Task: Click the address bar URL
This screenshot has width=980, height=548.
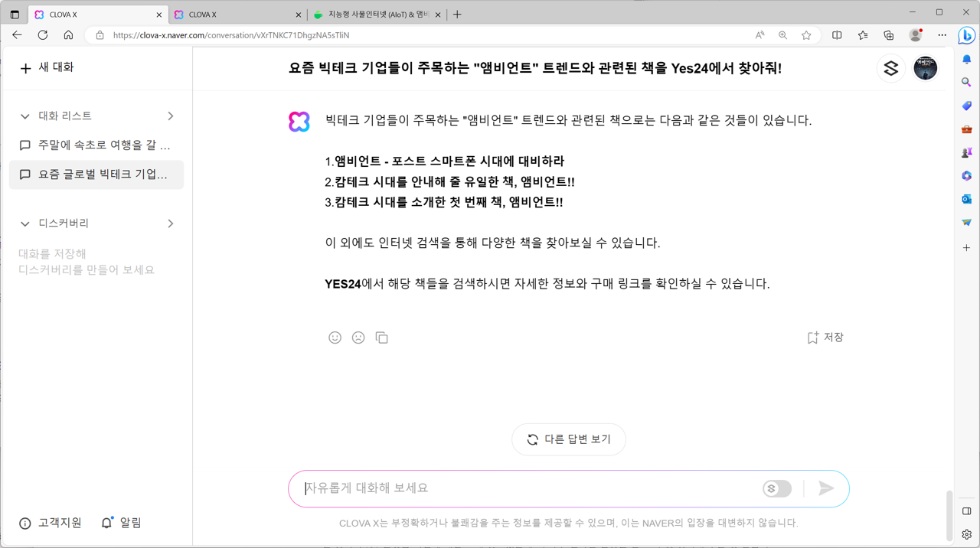Action: pyautogui.click(x=231, y=35)
